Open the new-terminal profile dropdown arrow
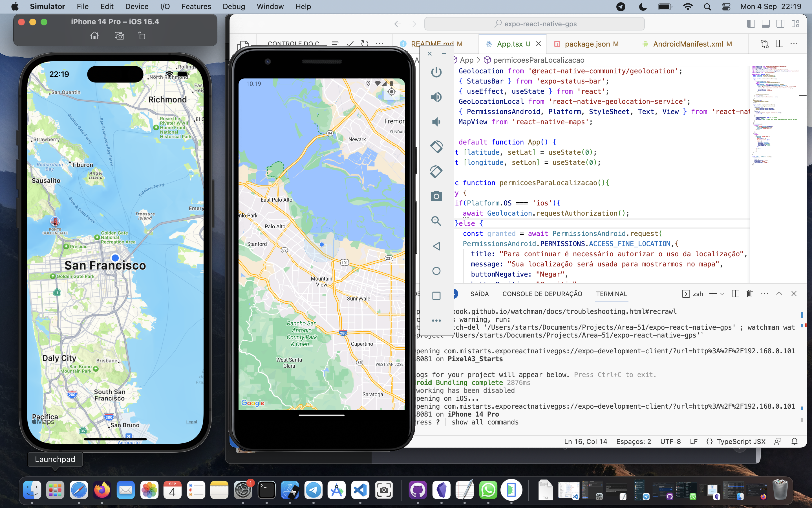Image resolution: width=812 pixels, height=508 pixels. pos(722,294)
